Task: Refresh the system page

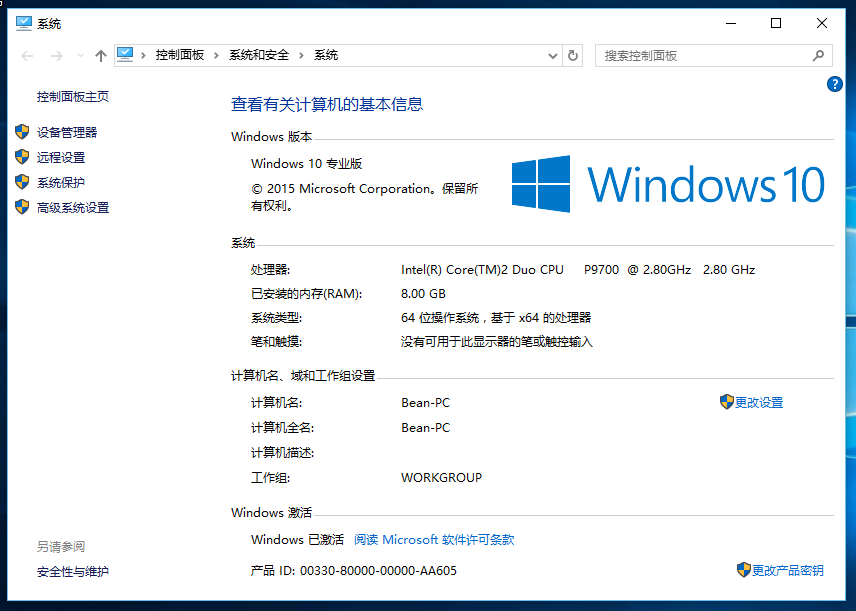Action: point(573,56)
